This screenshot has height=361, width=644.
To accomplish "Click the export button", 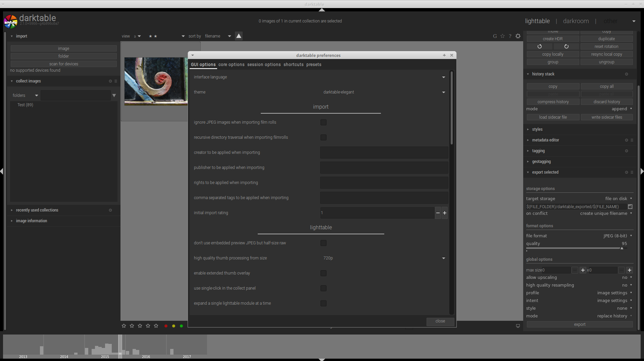I will click(x=580, y=324).
